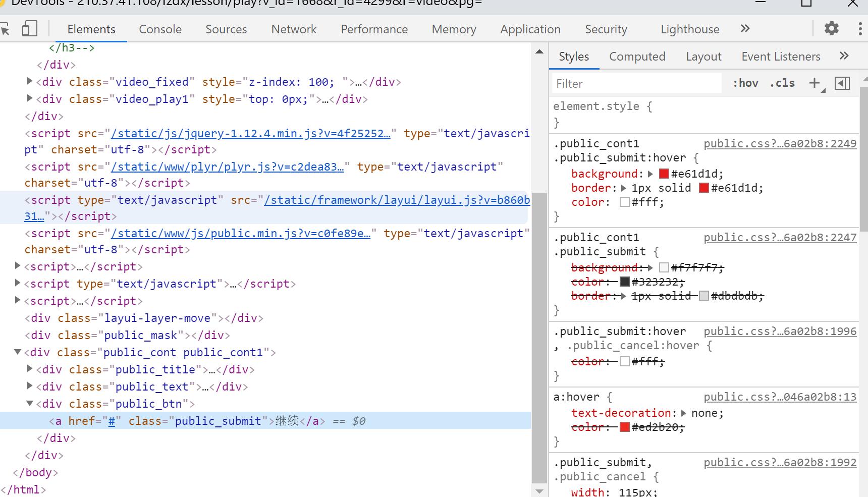
Task: Expand the public_title div node
Action: (30, 368)
